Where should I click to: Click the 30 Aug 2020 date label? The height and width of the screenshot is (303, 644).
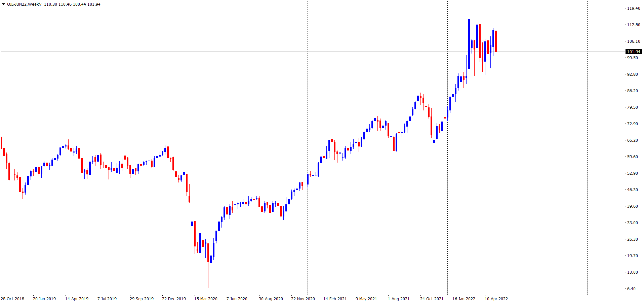[271, 299]
